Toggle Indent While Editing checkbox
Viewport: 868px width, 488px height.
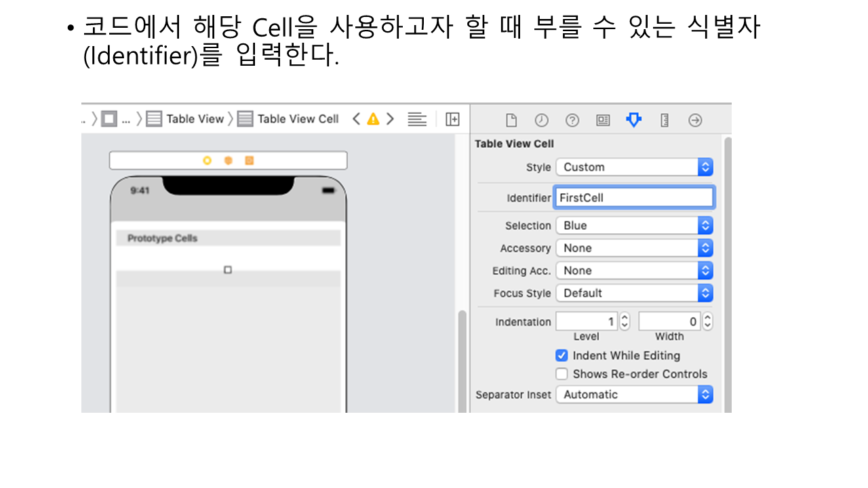[x=561, y=355]
